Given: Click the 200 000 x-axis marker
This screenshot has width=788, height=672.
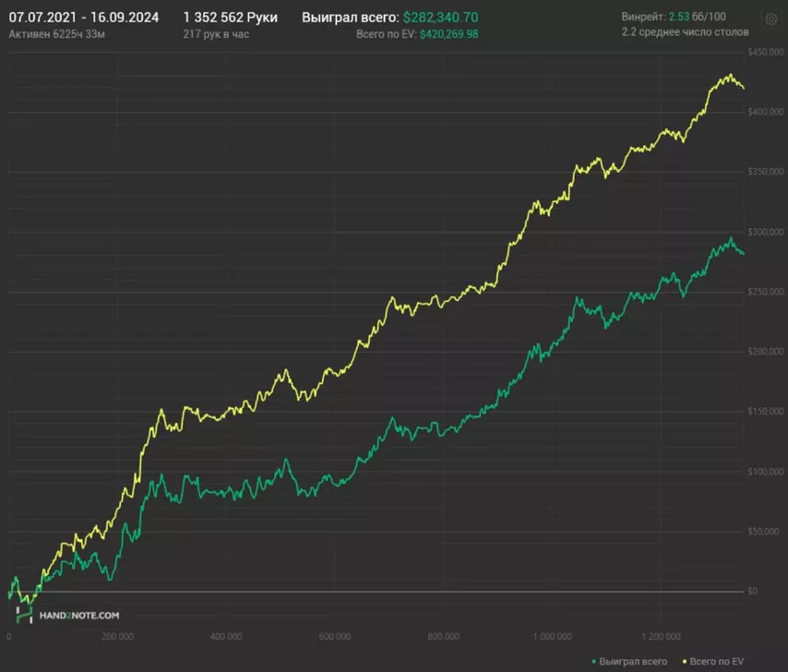Looking at the screenshot, I should click(x=117, y=637).
